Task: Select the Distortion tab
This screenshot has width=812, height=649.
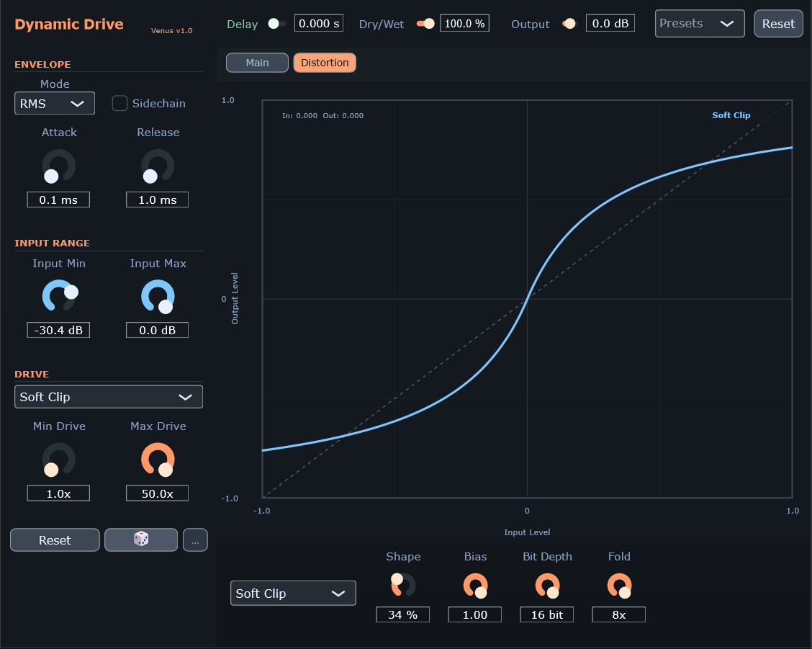Action: [325, 63]
